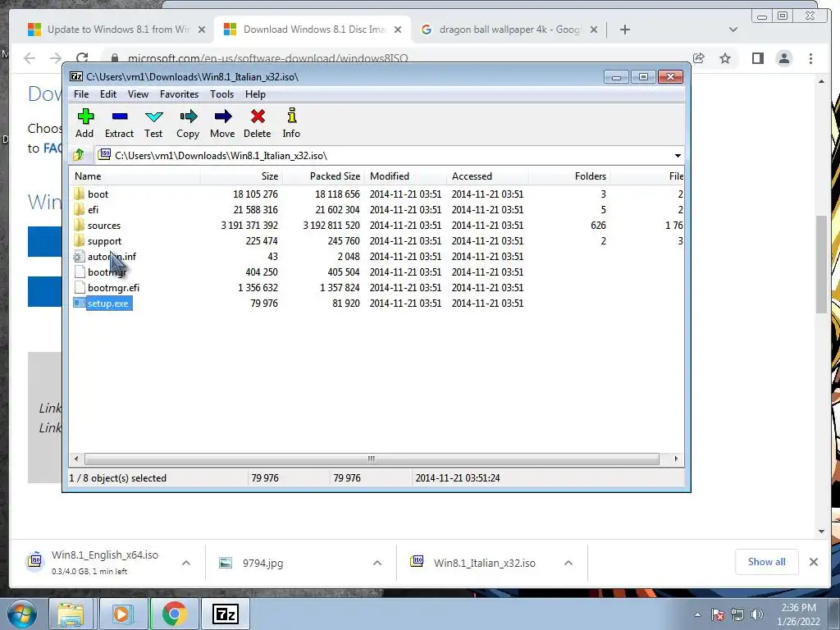Open Chrome three-dot menu

810,58
